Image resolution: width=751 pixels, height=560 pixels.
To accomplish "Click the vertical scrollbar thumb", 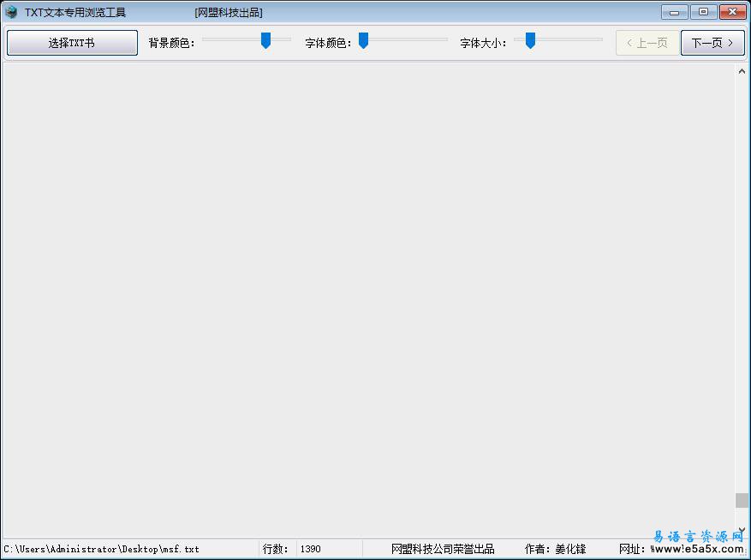I will pos(742,500).
